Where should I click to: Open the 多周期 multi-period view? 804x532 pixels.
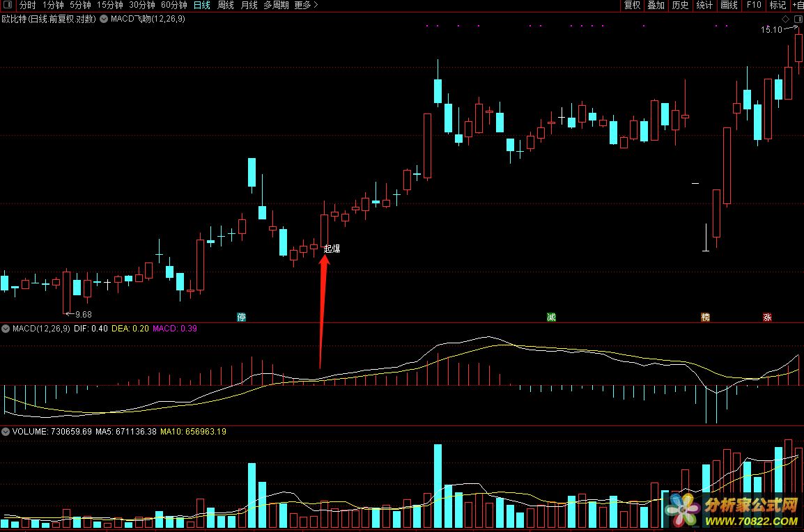[x=277, y=5]
